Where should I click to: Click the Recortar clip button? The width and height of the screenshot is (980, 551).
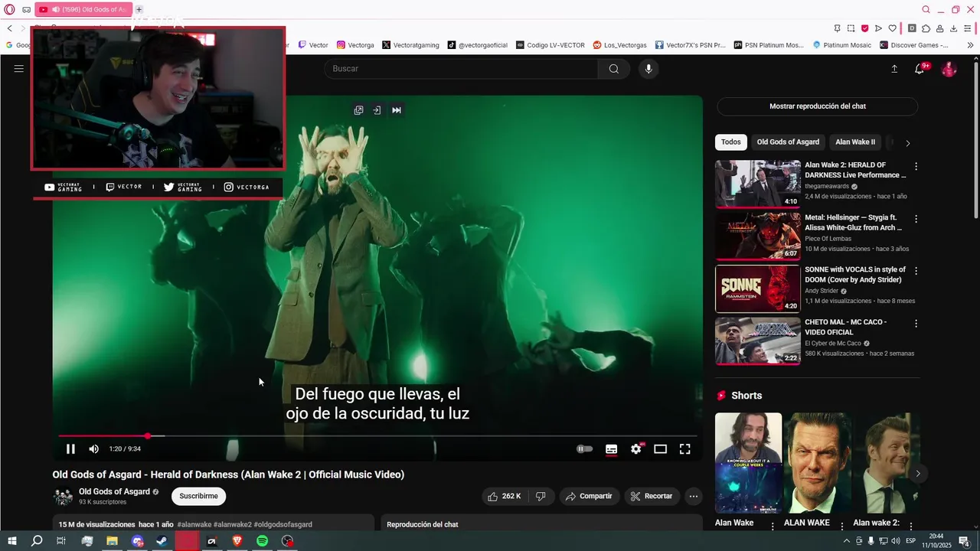[x=652, y=497]
